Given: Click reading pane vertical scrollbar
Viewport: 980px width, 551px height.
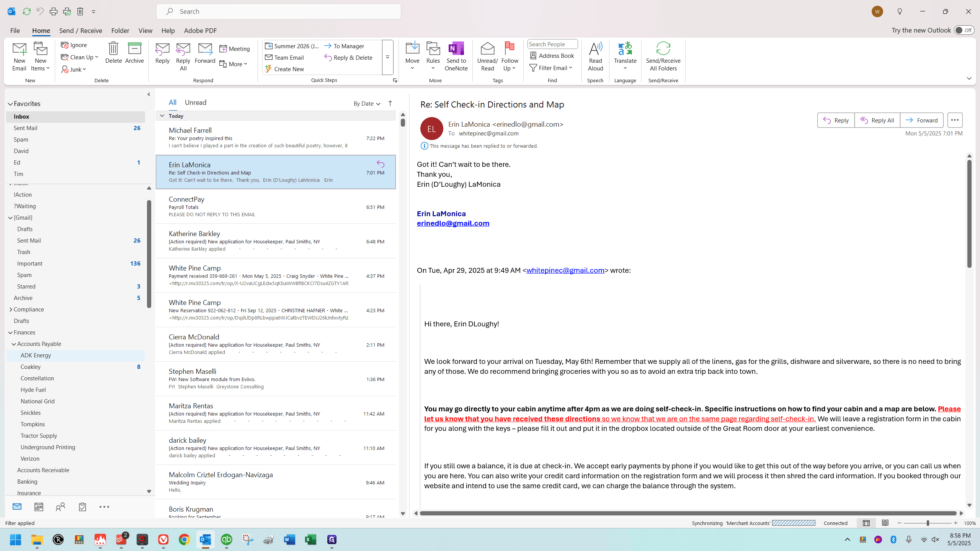Looking at the screenshot, I should [x=969, y=214].
